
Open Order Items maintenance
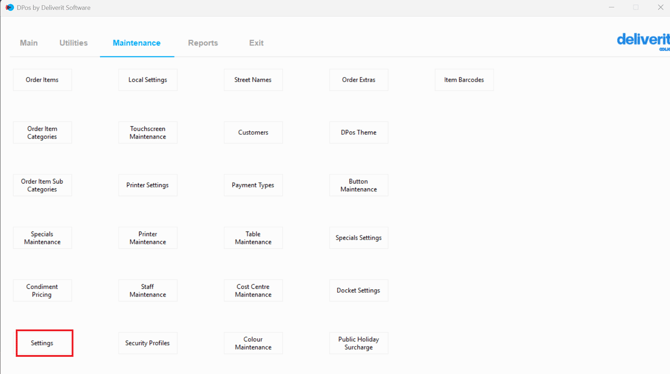click(42, 80)
